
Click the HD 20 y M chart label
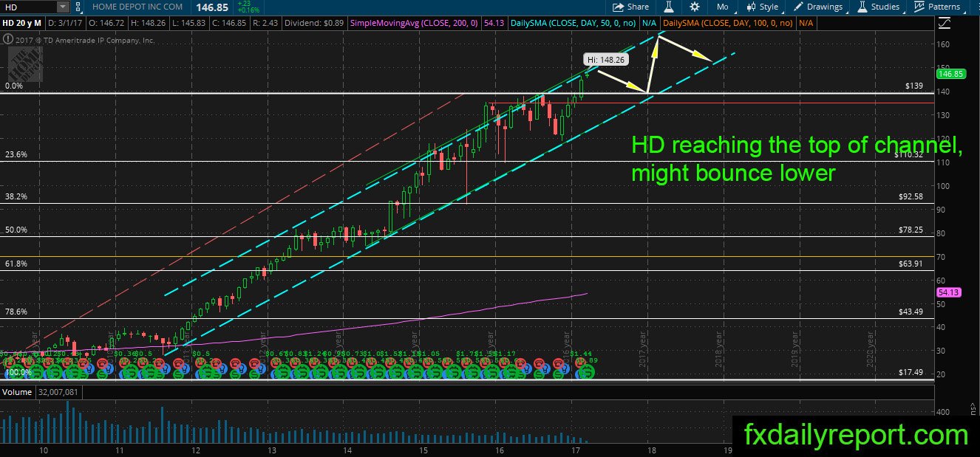[23, 24]
